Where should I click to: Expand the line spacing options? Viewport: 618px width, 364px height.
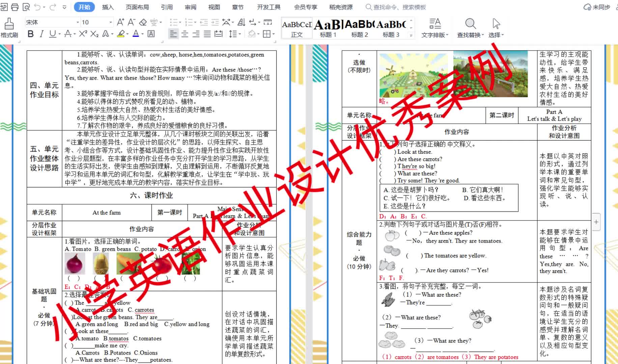[239, 34]
